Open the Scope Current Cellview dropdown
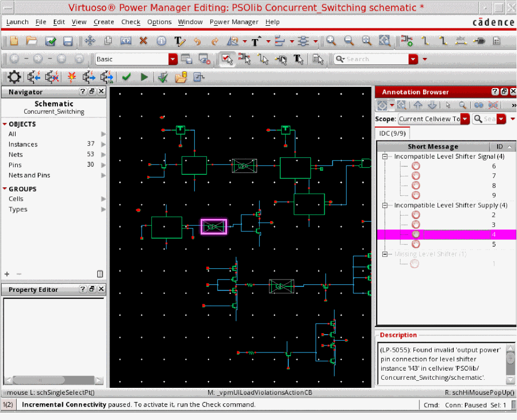The width and height of the screenshot is (517, 420). click(465, 119)
